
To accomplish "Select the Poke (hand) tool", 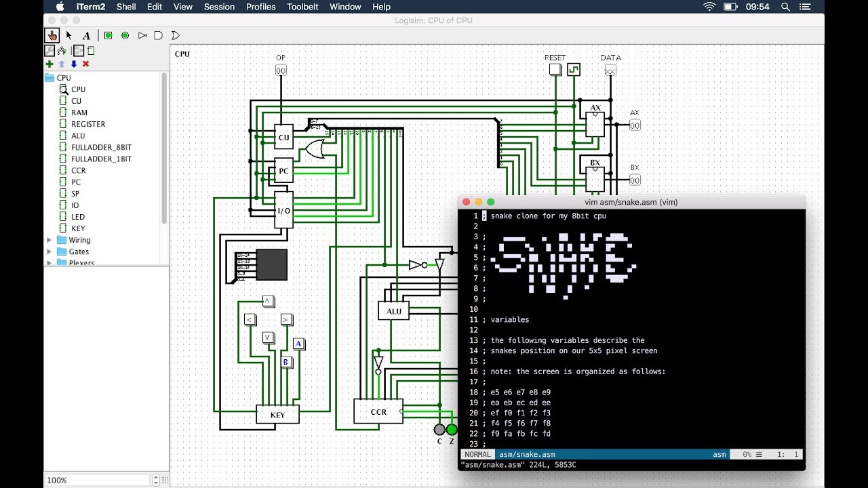I will [52, 35].
